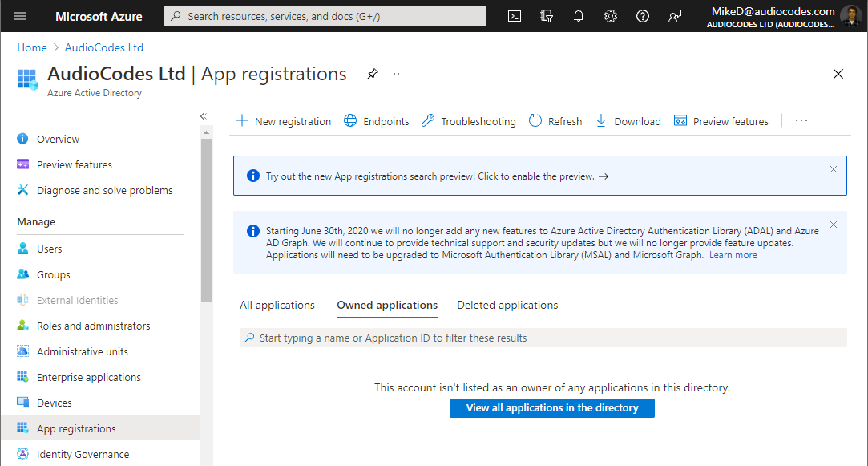Follow the Learn more link

733,255
